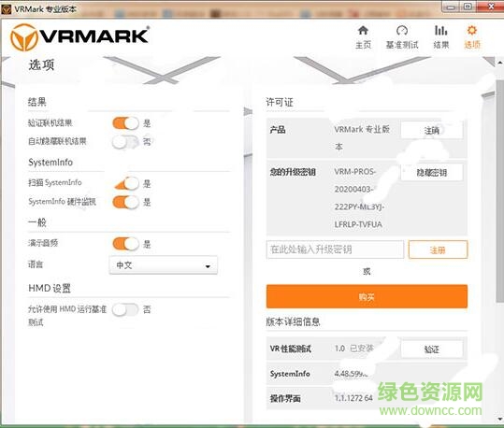Toggle SystemInfo 硬件监视 switch
Screen dimensions: 504x428
(125, 202)
